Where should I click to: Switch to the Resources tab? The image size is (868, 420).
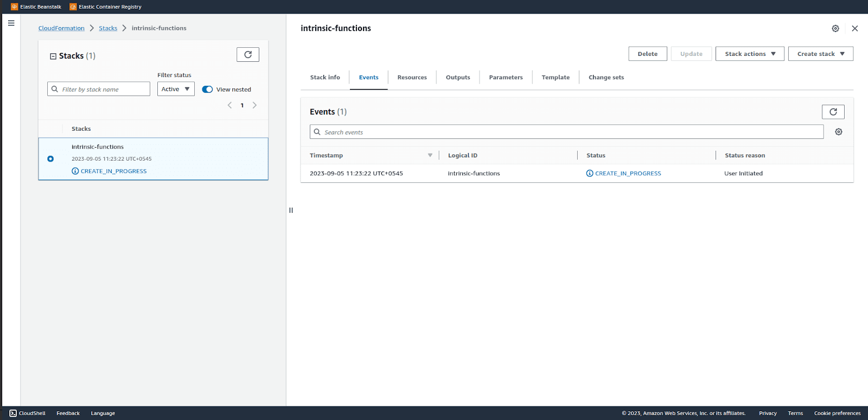click(412, 78)
